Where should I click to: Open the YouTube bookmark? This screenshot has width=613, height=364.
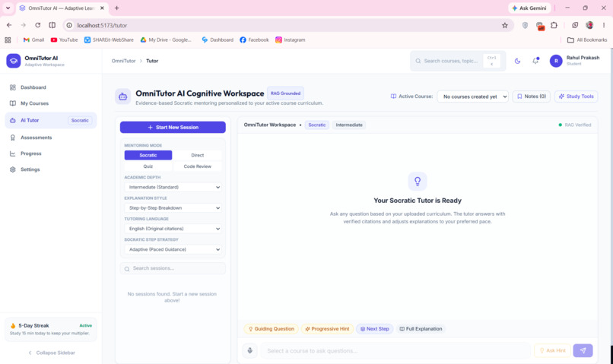click(64, 40)
